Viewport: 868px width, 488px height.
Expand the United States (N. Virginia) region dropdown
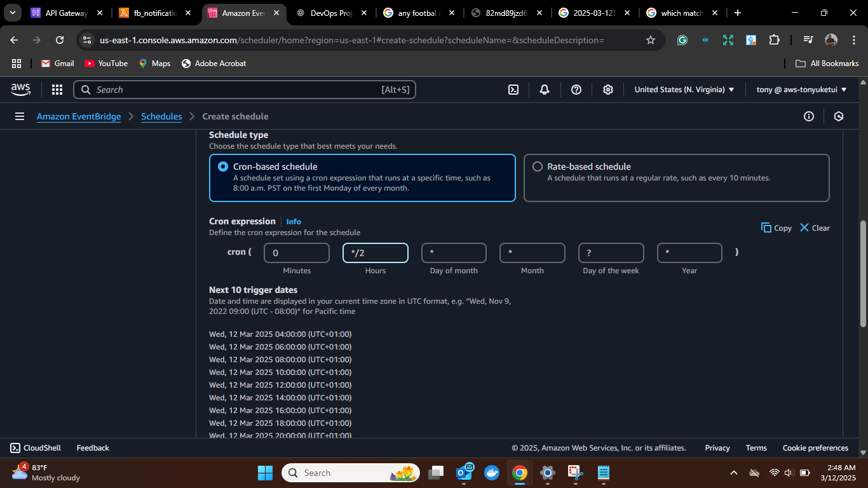684,90
